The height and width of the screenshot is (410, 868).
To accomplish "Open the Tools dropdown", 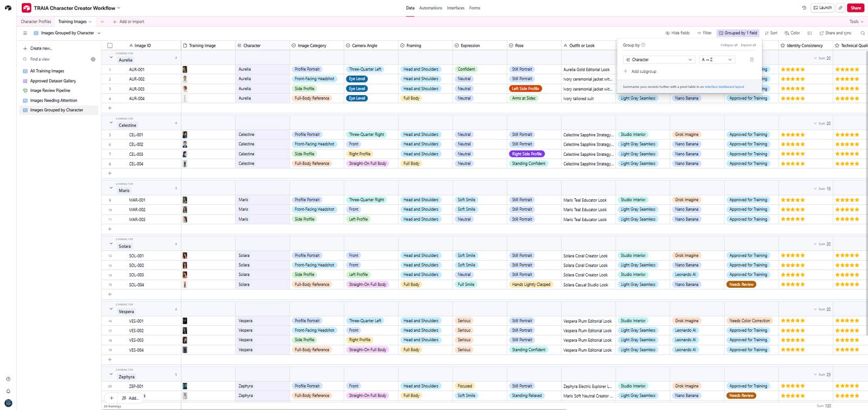I will click(x=857, y=22).
